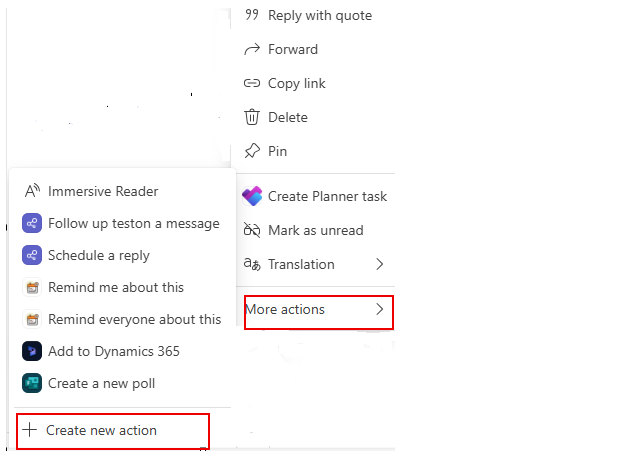Expand the Translation submenu chevron
The height and width of the screenshot is (460, 638).
pyautogui.click(x=380, y=264)
